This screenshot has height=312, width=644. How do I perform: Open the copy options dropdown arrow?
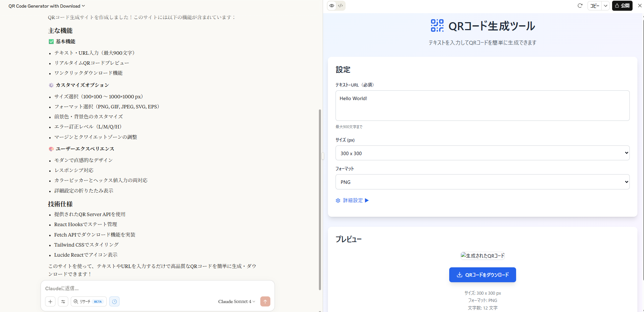pyautogui.click(x=606, y=6)
